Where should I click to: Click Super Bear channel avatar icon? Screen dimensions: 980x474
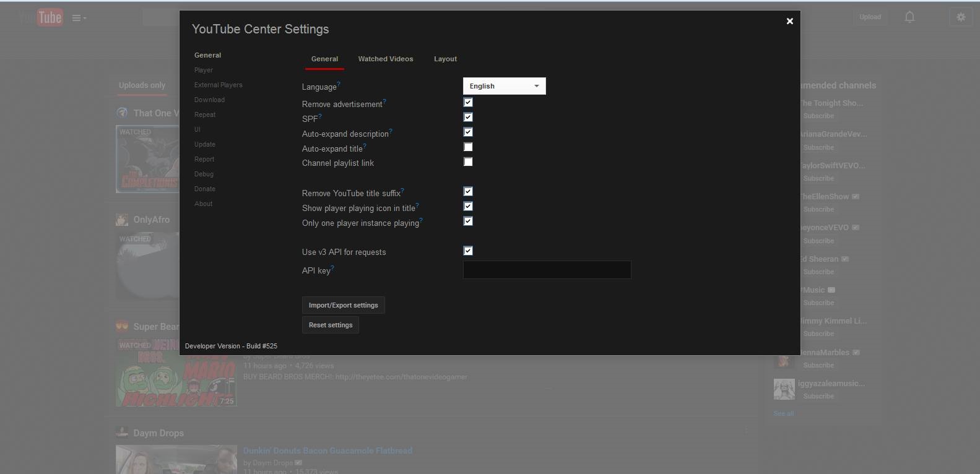click(x=122, y=326)
